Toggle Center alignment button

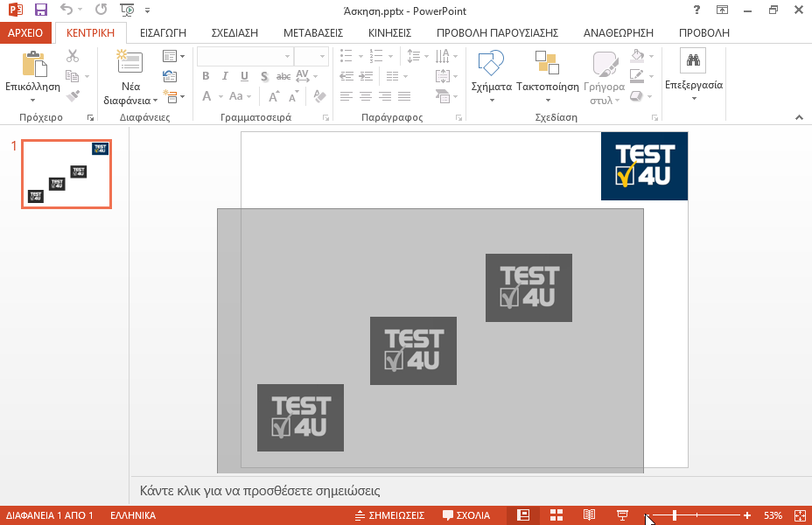click(x=366, y=96)
